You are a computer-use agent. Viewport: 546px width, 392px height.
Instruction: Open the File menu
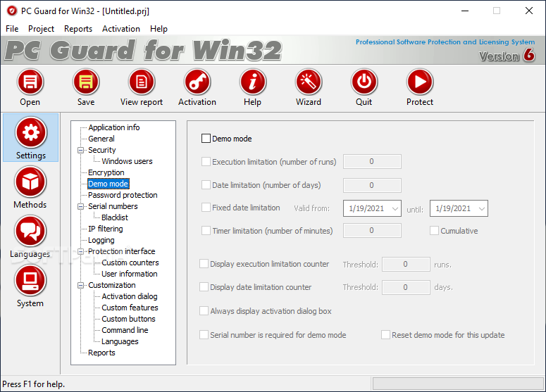pyautogui.click(x=12, y=29)
